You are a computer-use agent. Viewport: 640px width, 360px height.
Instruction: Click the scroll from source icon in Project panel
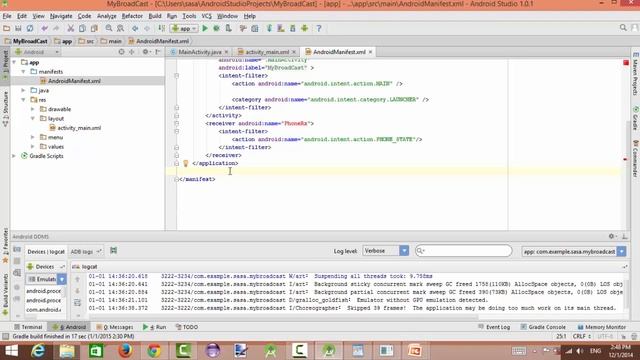121,52
